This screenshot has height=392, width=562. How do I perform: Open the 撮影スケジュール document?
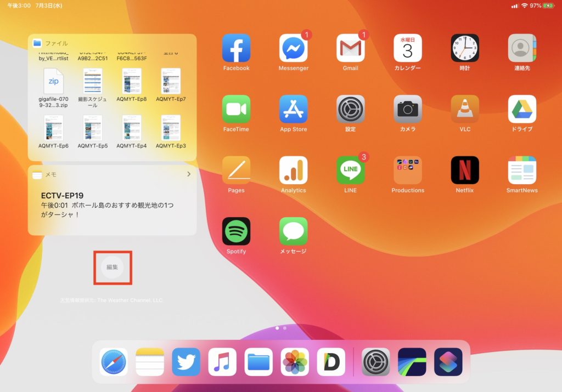(92, 88)
